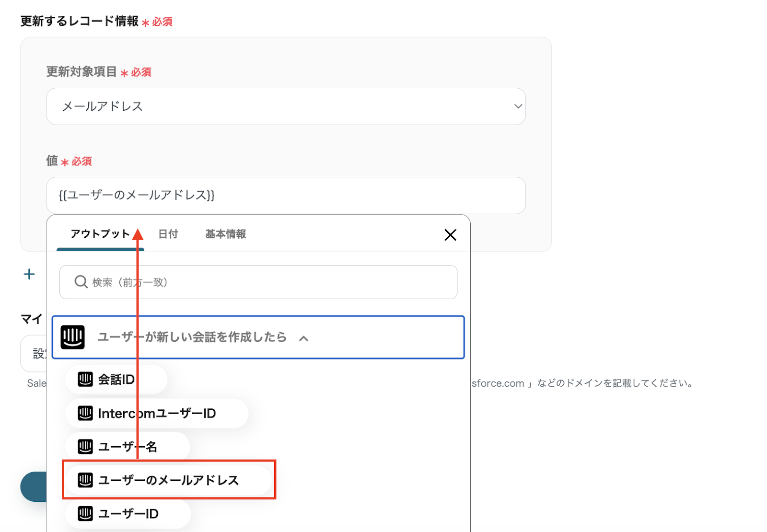Click the dropdown chevron arrow on メールアドレス
Screen dimensions: 767x532
518,106
